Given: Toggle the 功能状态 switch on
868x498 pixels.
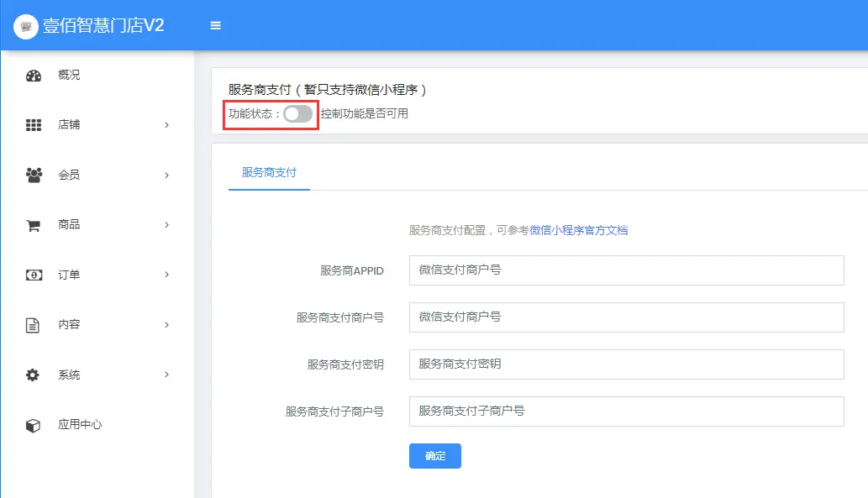Looking at the screenshot, I should tap(297, 114).
